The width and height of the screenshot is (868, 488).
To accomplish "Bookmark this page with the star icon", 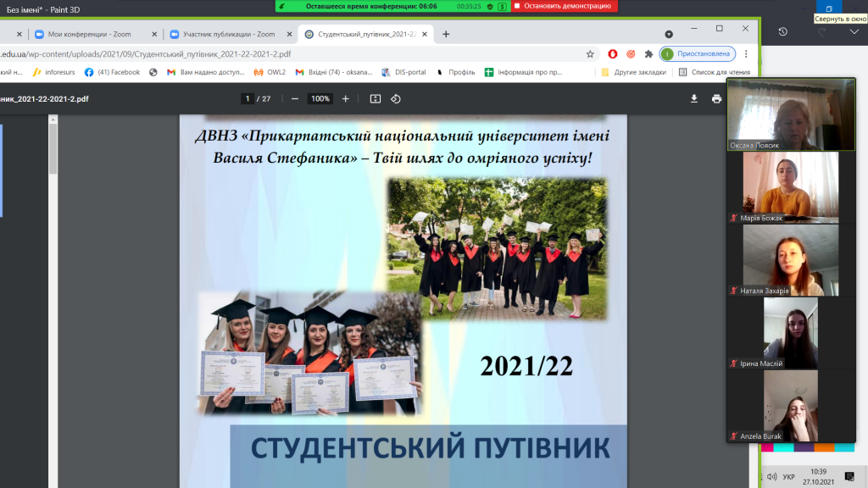I will coord(590,53).
